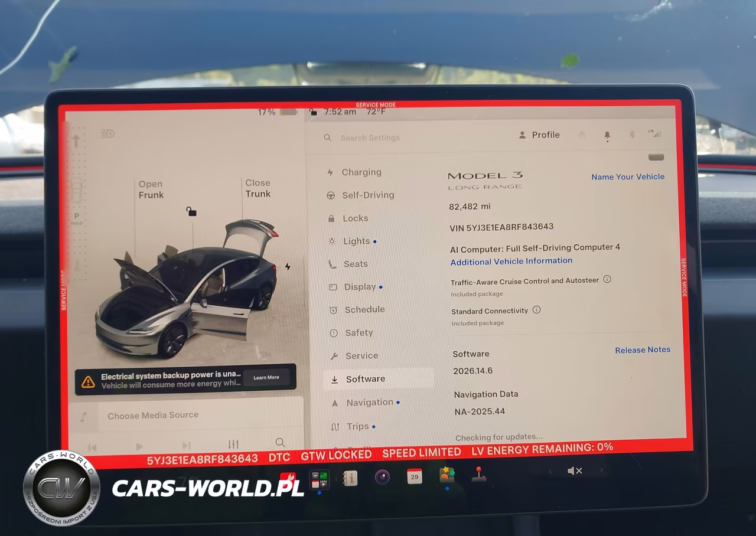Tap the music note icon
Image resolution: width=756 pixels, height=536 pixels.
click(83, 417)
